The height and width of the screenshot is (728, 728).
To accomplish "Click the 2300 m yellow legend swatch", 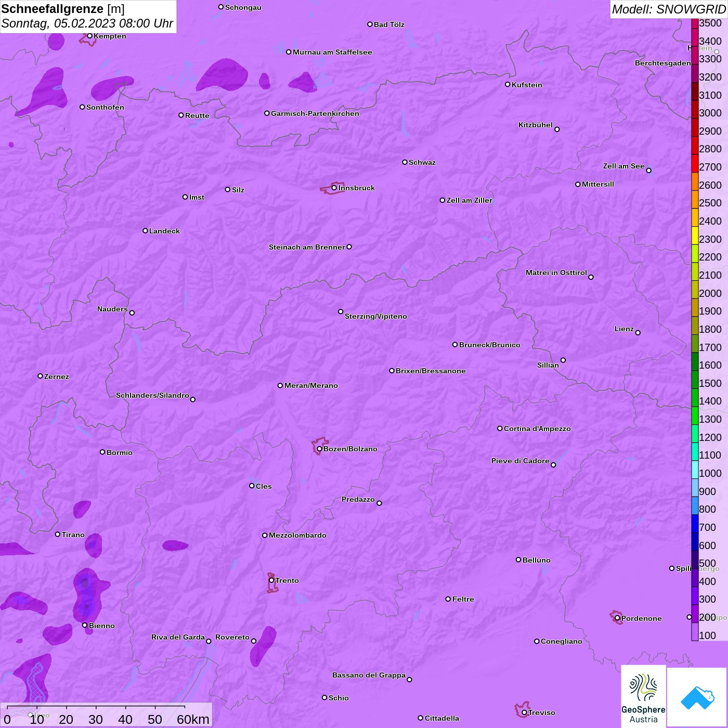I will tap(695, 236).
